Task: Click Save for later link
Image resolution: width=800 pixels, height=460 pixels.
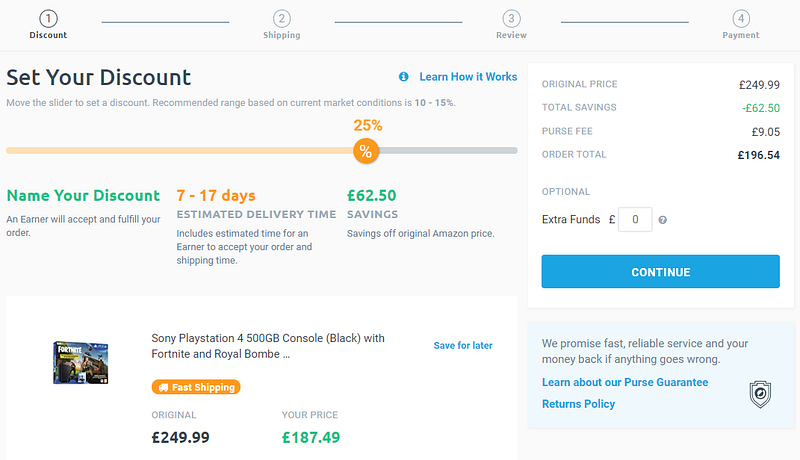Action: click(463, 346)
